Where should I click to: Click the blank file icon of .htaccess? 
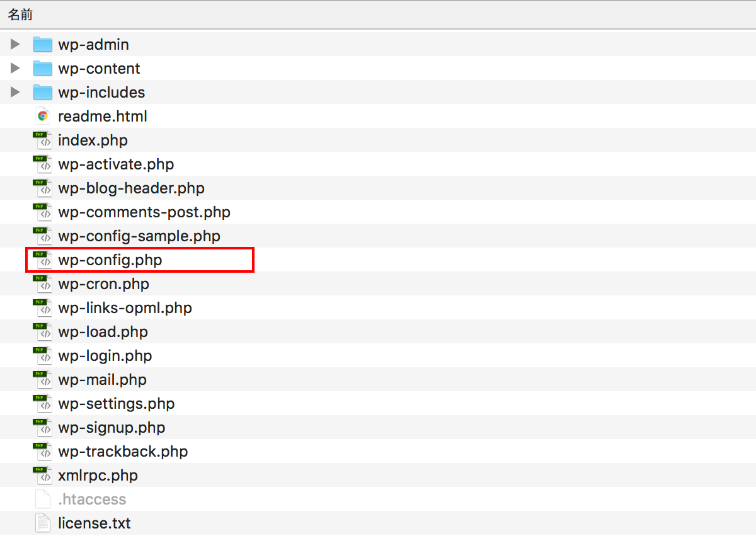(42, 499)
